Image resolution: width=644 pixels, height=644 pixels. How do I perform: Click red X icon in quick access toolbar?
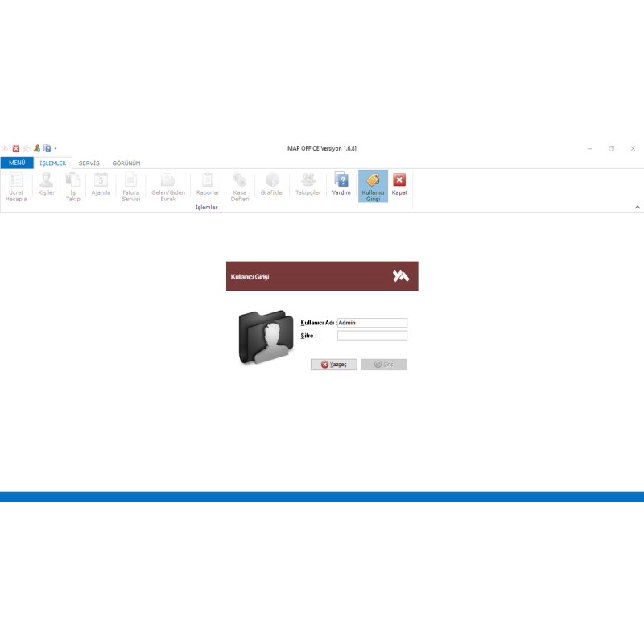pos(16,148)
